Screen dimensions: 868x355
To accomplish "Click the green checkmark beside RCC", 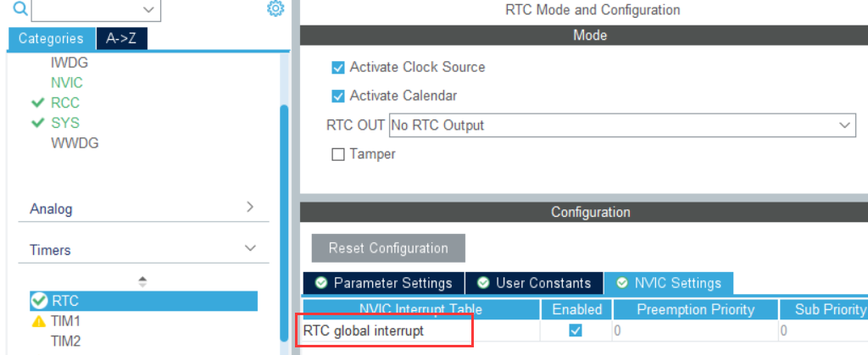I will tap(37, 103).
